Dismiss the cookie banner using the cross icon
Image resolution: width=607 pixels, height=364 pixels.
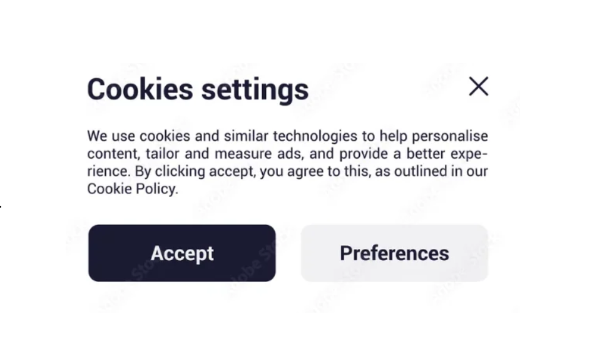[478, 87]
